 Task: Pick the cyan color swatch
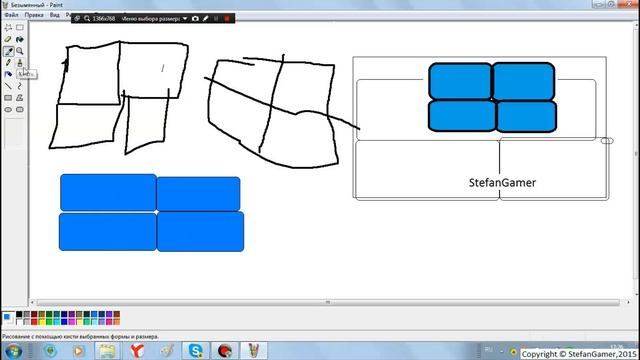point(57,322)
